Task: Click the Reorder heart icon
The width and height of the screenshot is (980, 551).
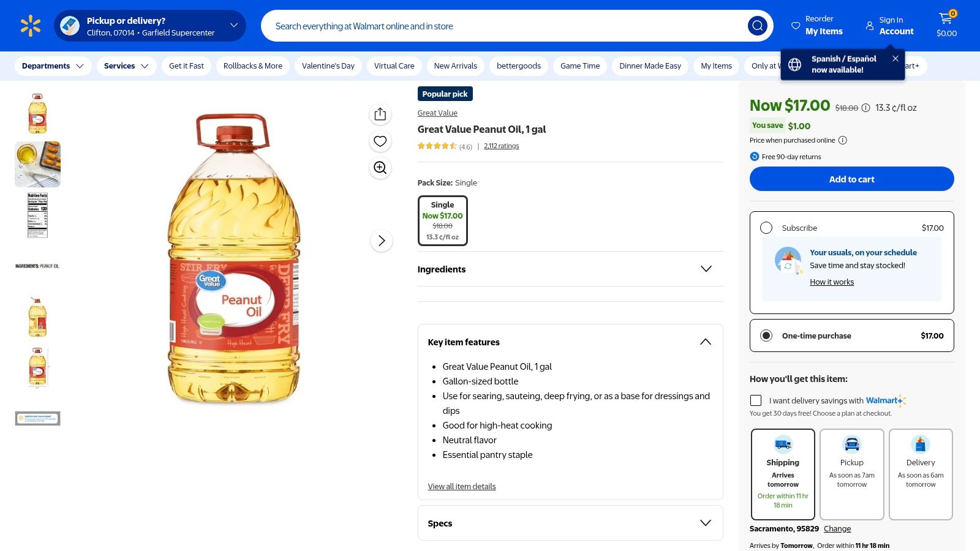Action: pos(795,25)
